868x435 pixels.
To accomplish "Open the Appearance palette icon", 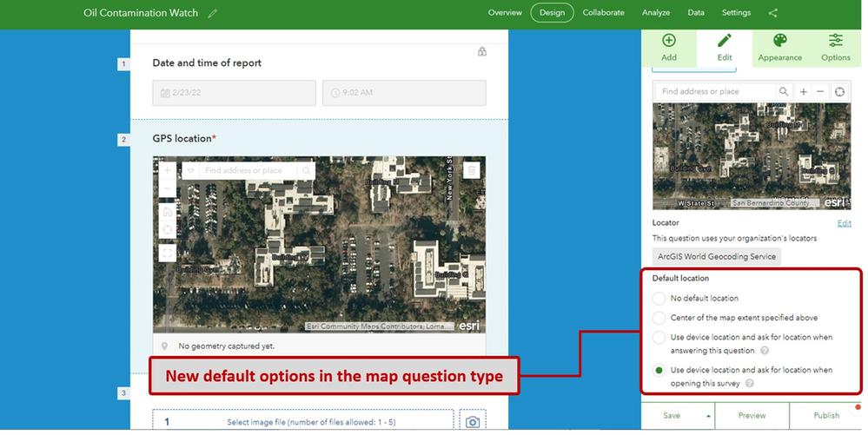I will pyautogui.click(x=779, y=41).
